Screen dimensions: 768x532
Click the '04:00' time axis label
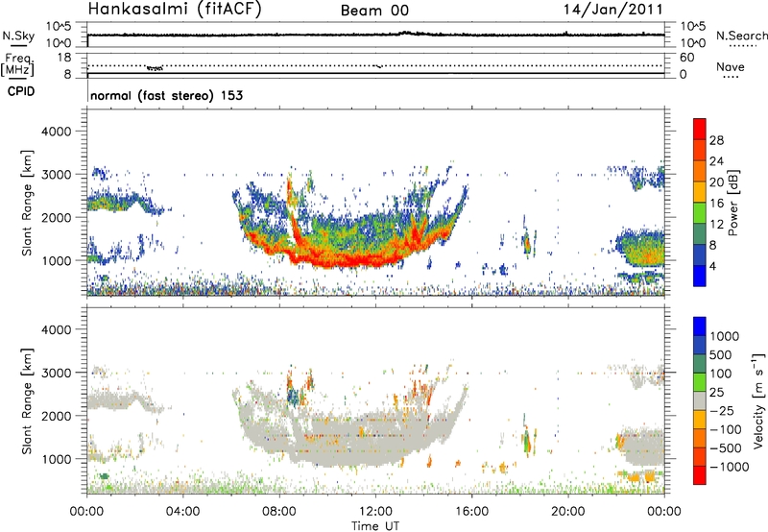(x=182, y=511)
